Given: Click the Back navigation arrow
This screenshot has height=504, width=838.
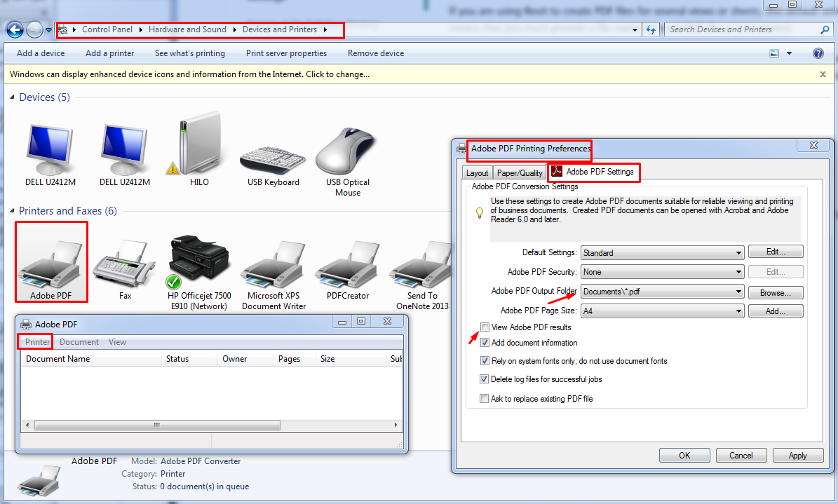Looking at the screenshot, I should click(x=15, y=30).
